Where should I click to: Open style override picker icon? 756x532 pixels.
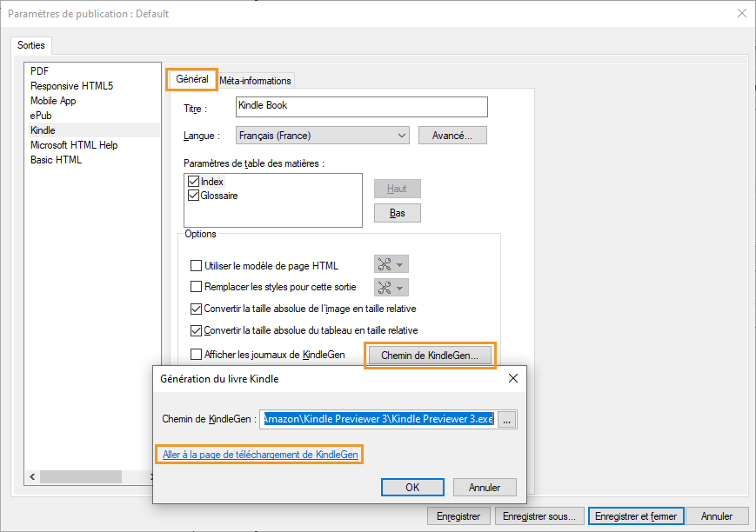pyautogui.click(x=391, y=287)
